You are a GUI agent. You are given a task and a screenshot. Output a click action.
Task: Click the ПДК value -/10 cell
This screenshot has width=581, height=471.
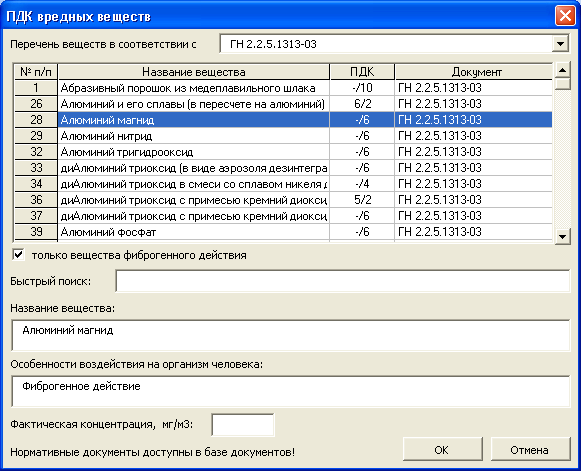coord(362,88)
